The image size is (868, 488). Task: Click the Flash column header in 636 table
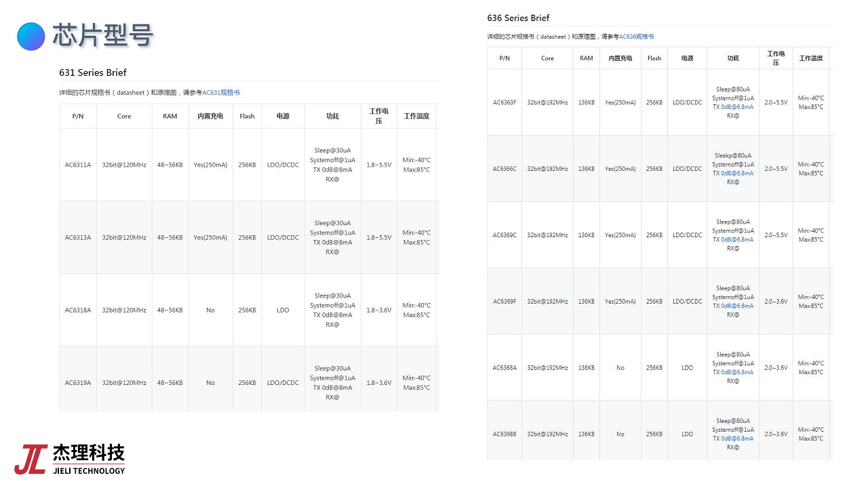[x=654, y=58]
